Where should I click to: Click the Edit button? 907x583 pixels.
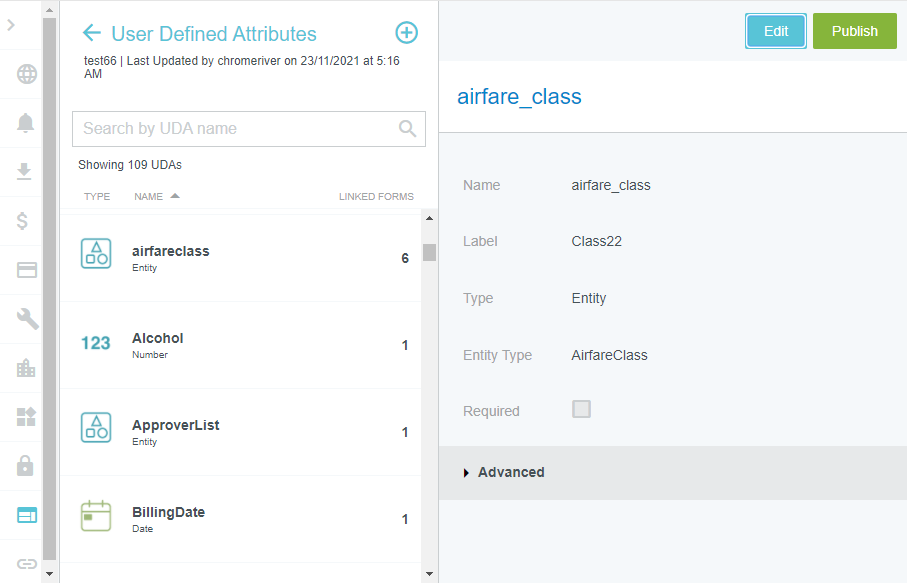(776, 31)
